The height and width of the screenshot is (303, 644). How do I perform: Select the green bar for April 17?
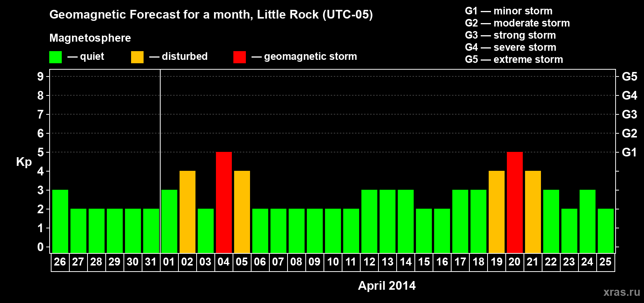460,221
